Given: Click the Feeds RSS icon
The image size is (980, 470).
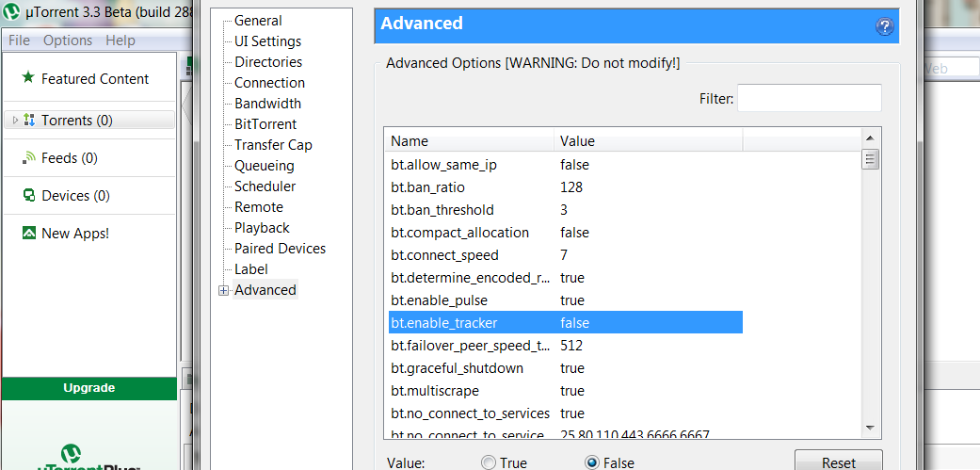Looking at the screenshot, I should point(29,158).
